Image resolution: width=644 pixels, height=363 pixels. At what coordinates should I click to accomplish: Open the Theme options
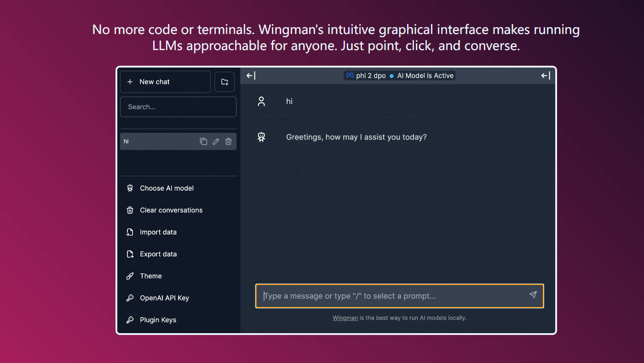click(x=150, y=276)
